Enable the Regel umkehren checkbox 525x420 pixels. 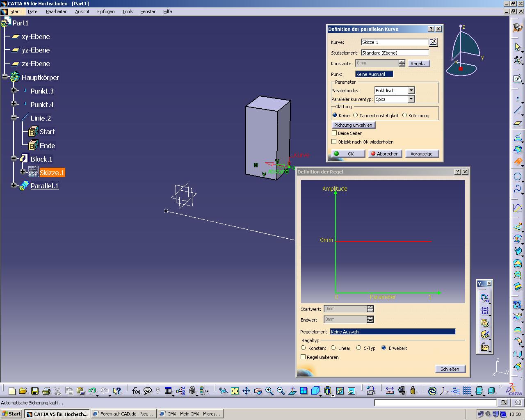(x=304, y=357)
